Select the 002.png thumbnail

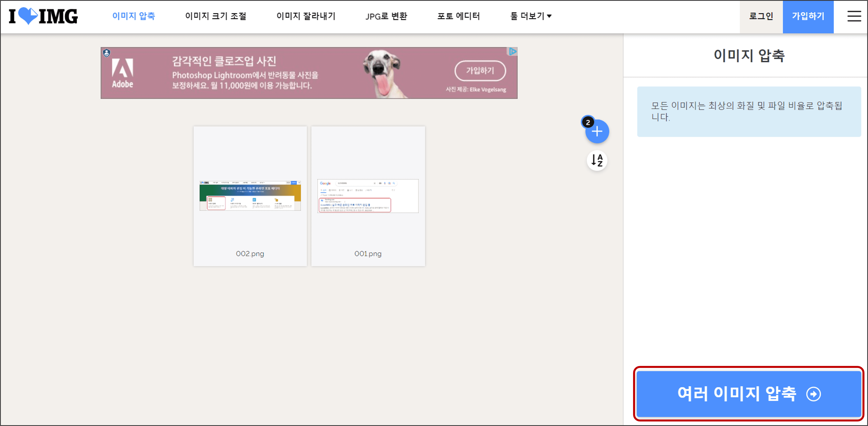pos(250,196)
